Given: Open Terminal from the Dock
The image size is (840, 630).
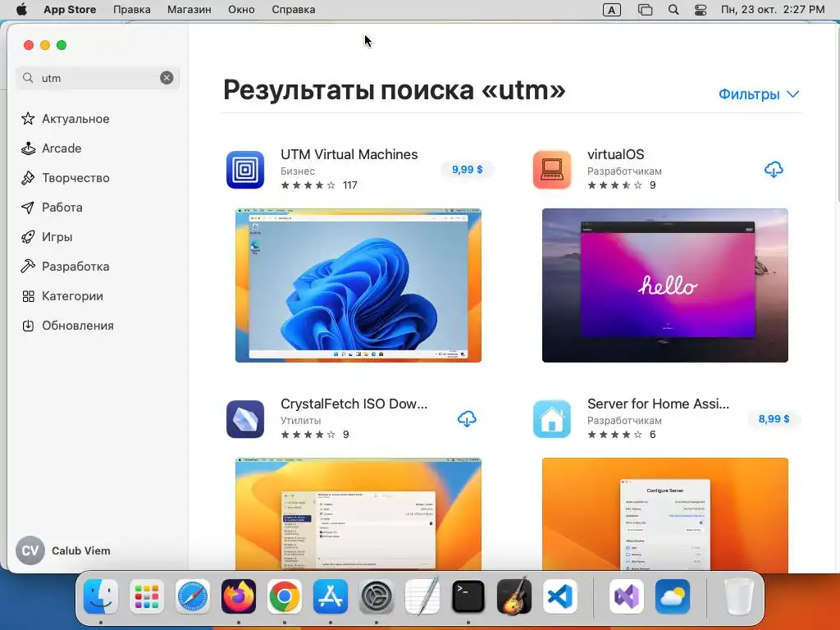Looking at the screenshot, I should [468, 596].
